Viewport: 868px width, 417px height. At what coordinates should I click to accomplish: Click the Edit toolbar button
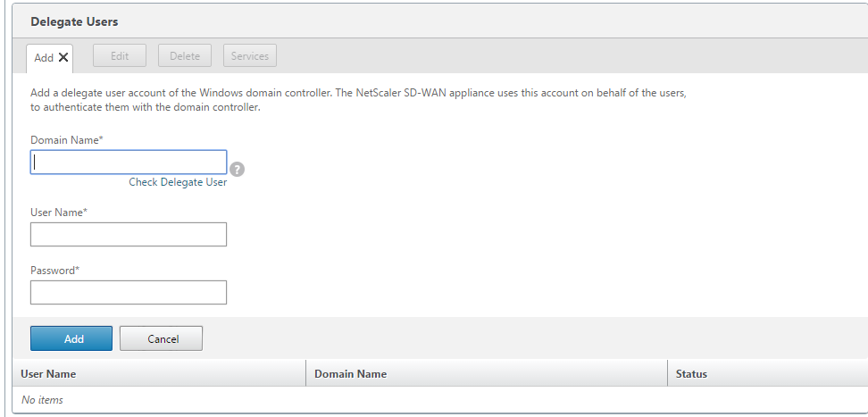point(120,56)
